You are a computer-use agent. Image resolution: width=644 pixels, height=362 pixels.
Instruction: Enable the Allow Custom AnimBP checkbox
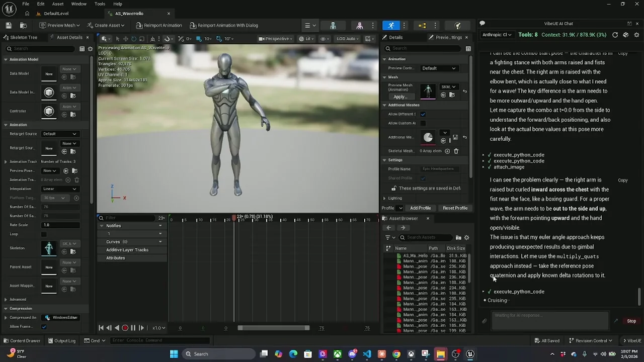point(423,123)
